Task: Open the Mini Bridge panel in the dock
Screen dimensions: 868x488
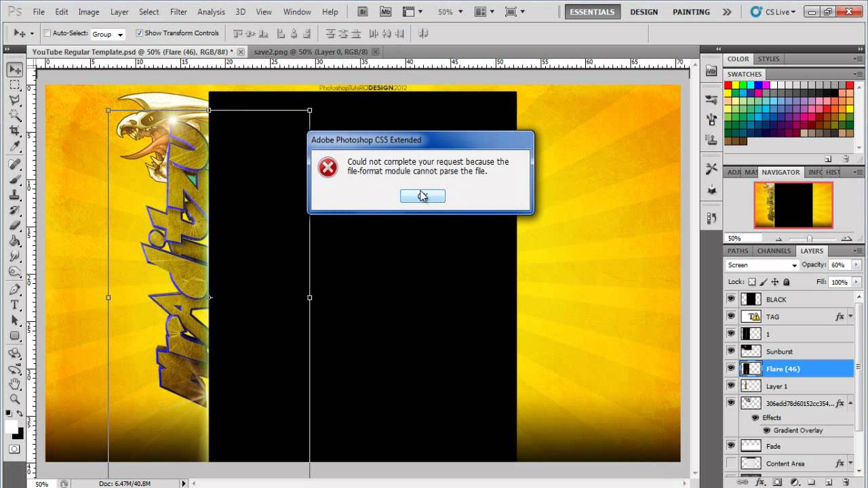Action: coord(711,70)
